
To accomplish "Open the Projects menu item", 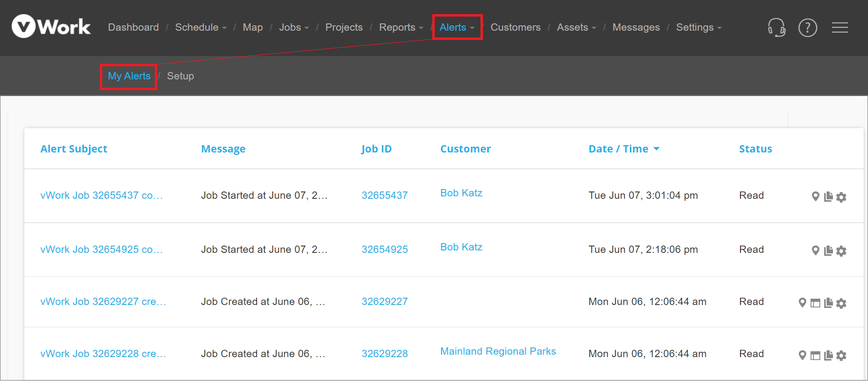I will [344, 27].
